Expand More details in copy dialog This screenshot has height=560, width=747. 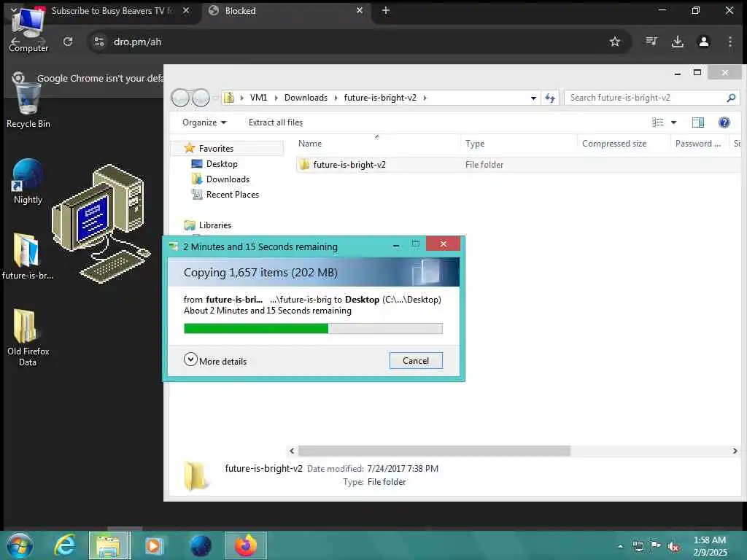coord(215,360)
